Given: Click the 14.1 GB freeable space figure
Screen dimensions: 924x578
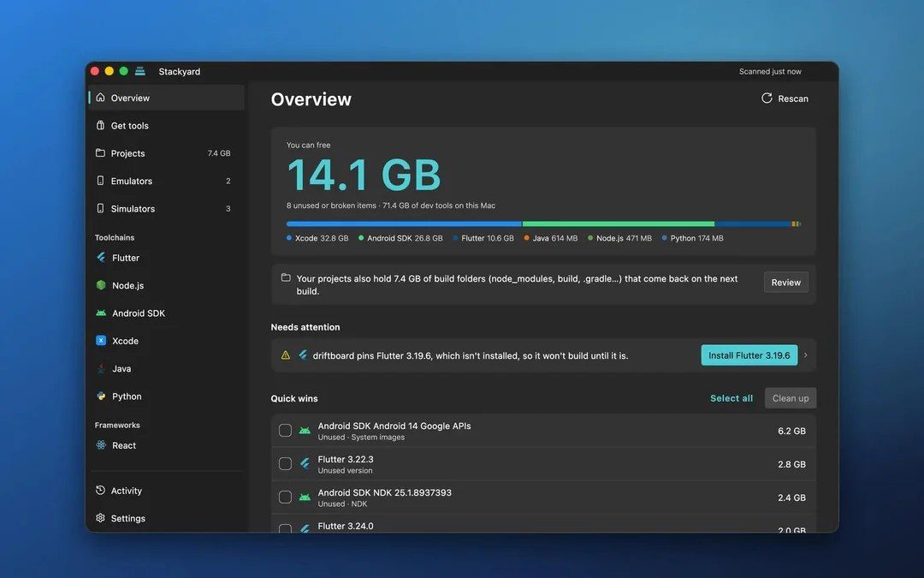Looking at the screenshot, I should [364, 175].
